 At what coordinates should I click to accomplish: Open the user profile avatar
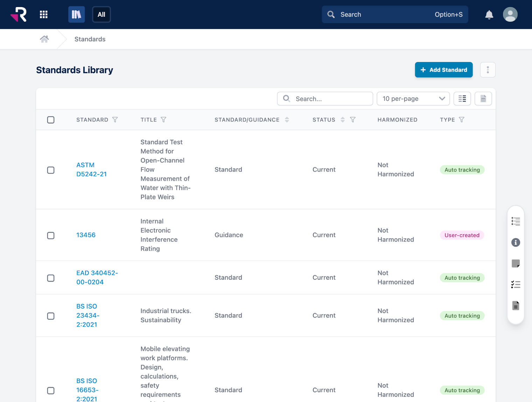[x=510, y=14]
